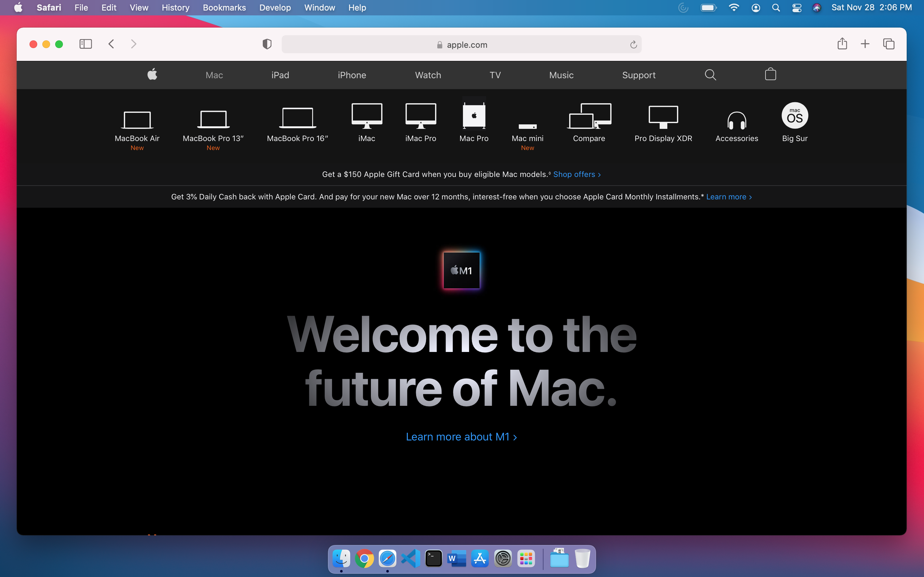
Task: Click the sidebar toggle button in Safari
Action: (x=85, y=45)
